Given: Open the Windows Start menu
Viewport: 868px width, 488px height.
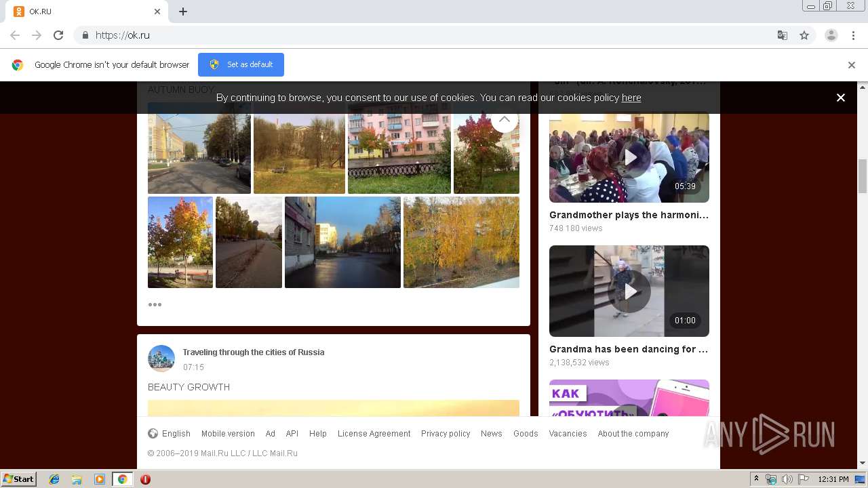Looking at the screenshot, I should tap(19, 479).
